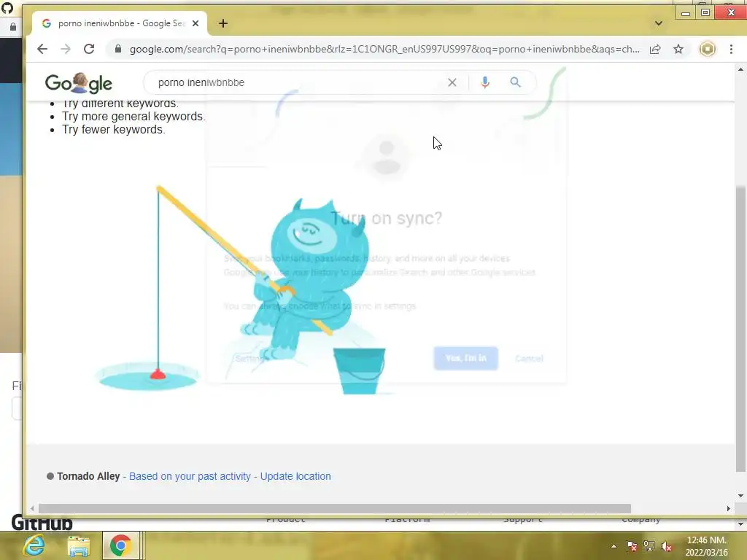Viewport: 747px width, 560px height.
Task: Select the Google Search tab
Action: pos(119,23)
